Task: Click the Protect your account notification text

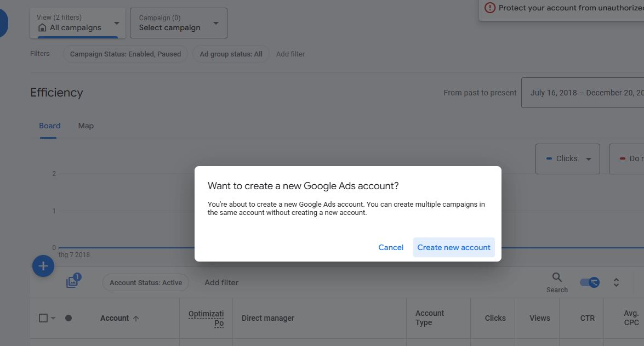Action: click(x=571, y=8)
